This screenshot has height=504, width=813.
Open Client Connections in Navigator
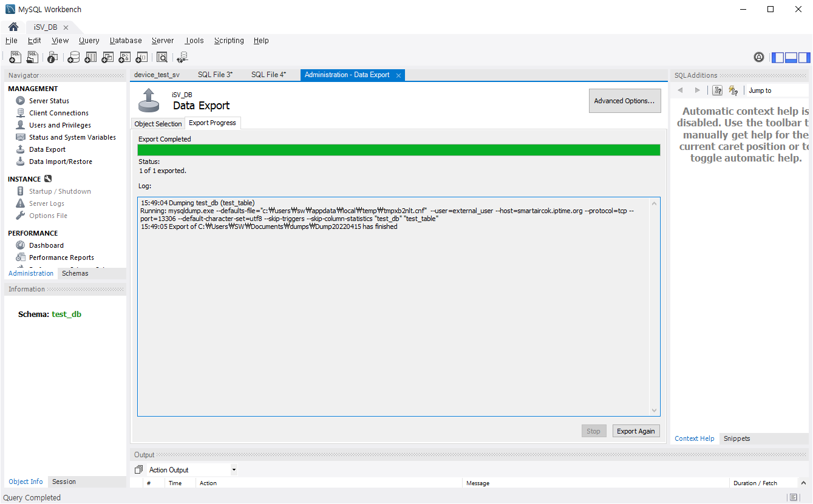(59, 113)
